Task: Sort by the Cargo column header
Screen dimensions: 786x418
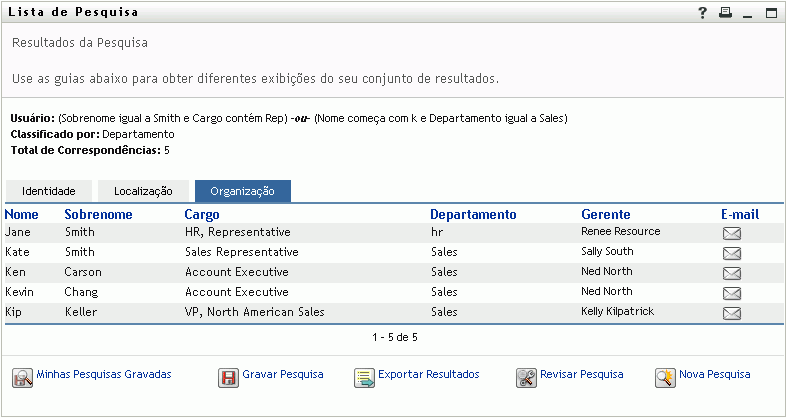Action: pos(202,214)
